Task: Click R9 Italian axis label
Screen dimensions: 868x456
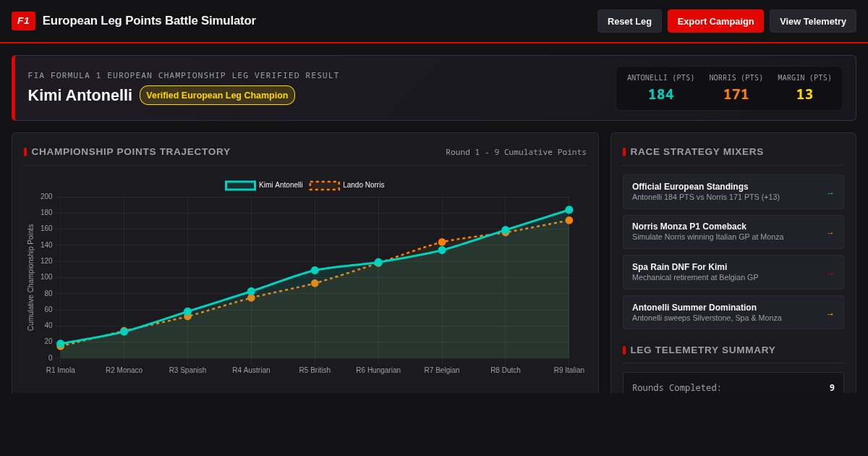Action: click(x=569, y=371)
